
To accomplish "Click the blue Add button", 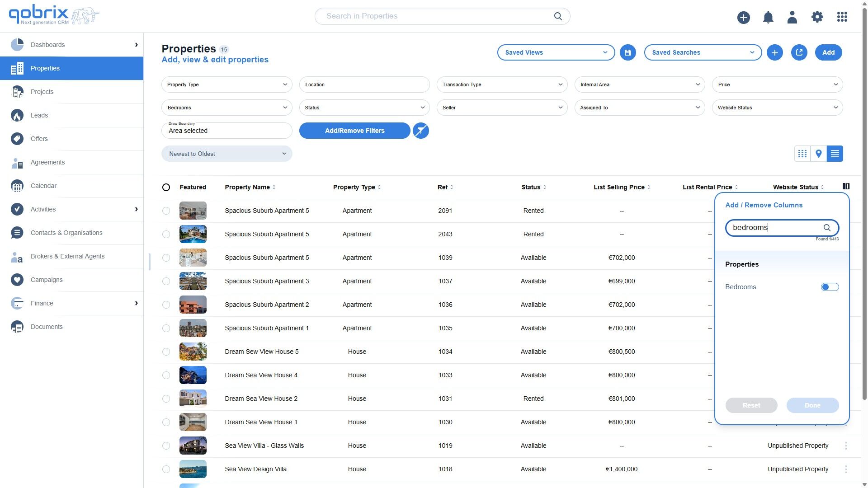I will (x=828, y=52).
